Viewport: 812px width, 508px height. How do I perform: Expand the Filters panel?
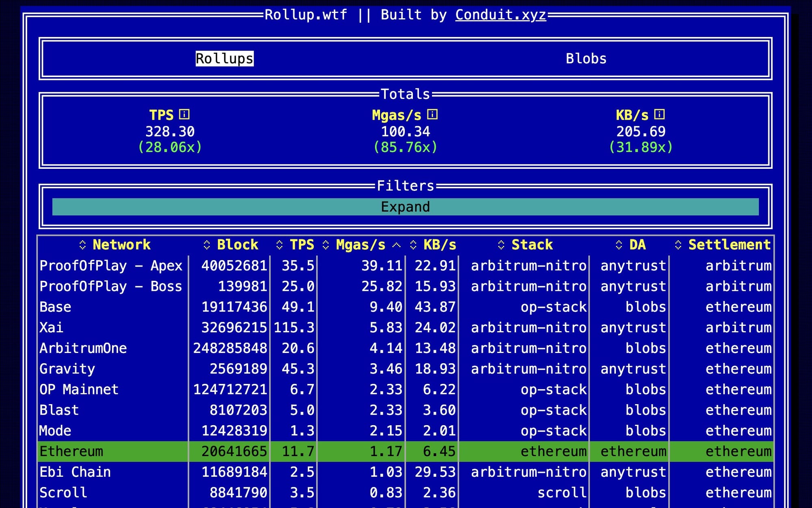coord(406,207)
